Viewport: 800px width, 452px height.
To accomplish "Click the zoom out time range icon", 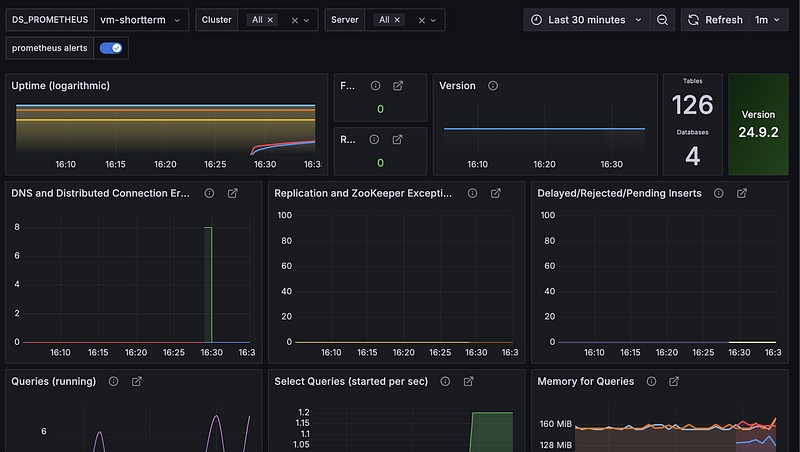I will coord(662,20).
